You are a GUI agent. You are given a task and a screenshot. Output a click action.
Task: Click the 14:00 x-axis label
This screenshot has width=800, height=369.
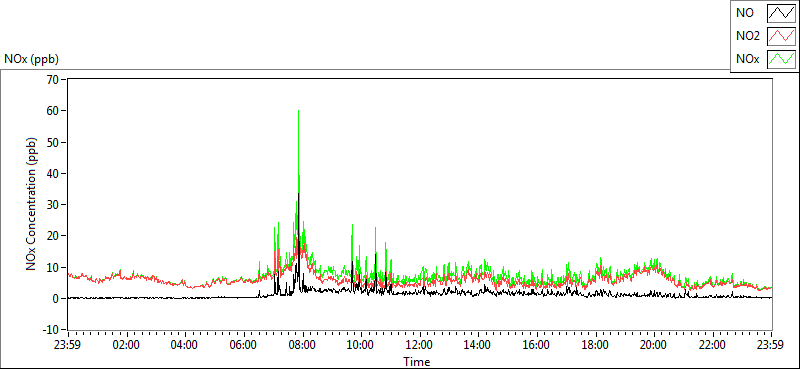(478, 344)
